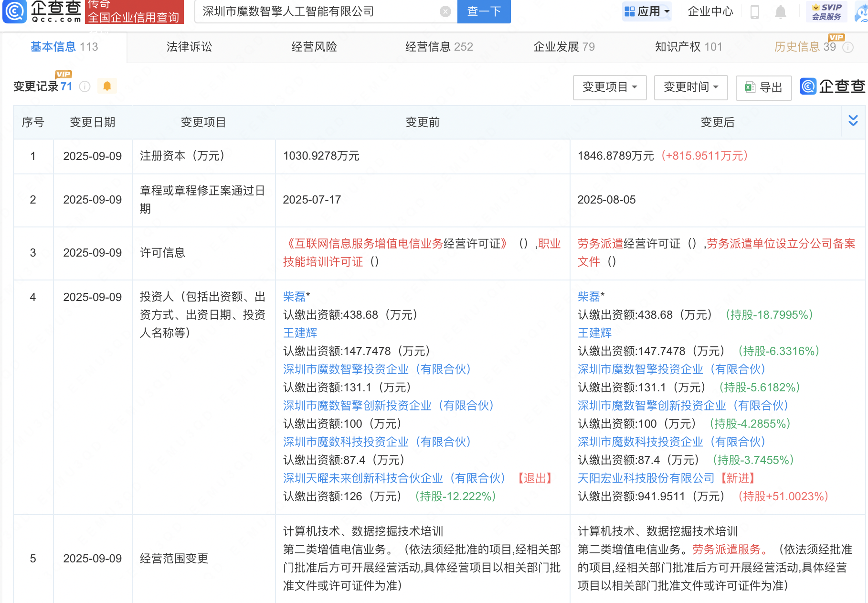Viewport: 868px width, 603px height.
Task: Switch to the 经营风险 tab
Action: click(314, 47)
